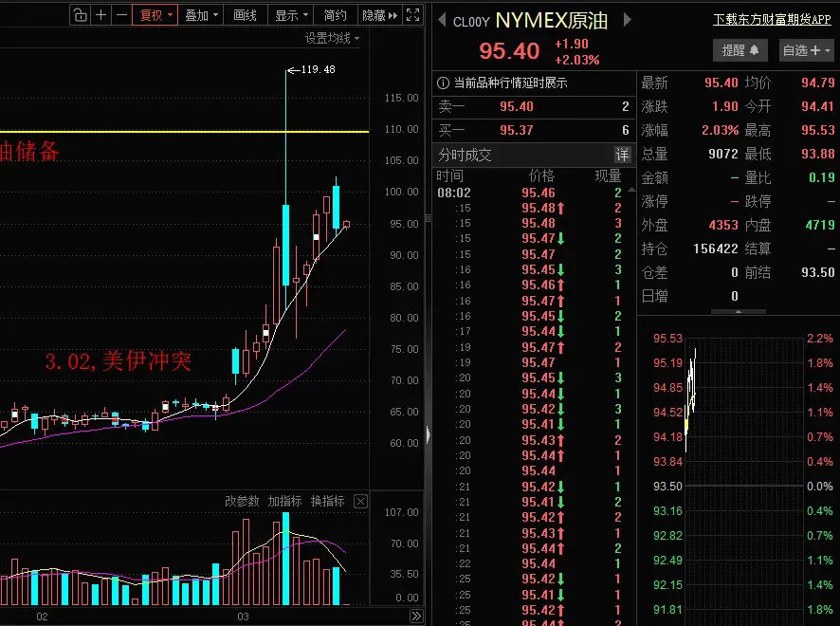Open the 自选 dropdown arrow
840x626 pixels.
(x=828, y=50)
